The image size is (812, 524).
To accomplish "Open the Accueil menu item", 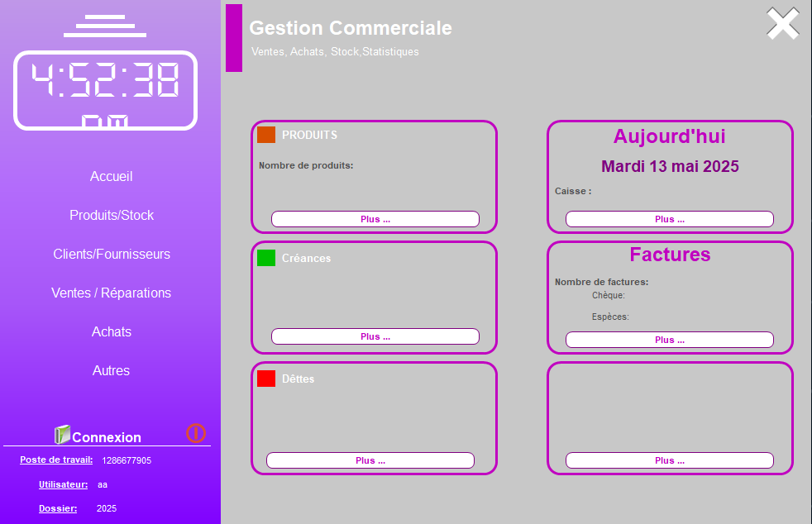I will [111, 177].
